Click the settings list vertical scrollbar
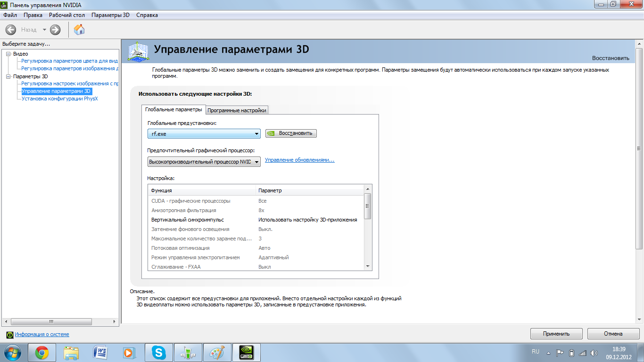 [368, 227]
